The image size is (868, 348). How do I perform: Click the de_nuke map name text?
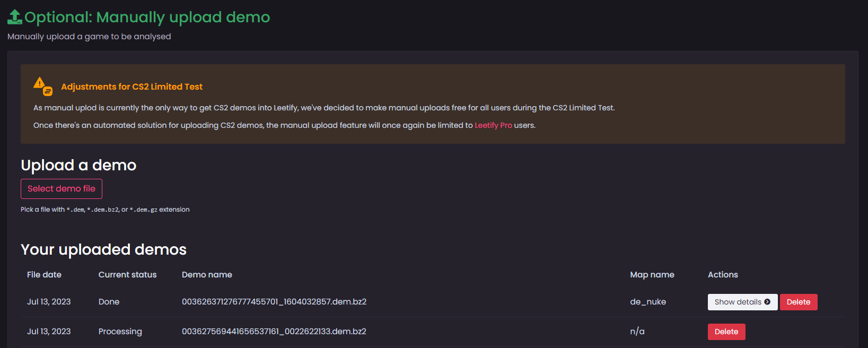(x=648, y=301)
